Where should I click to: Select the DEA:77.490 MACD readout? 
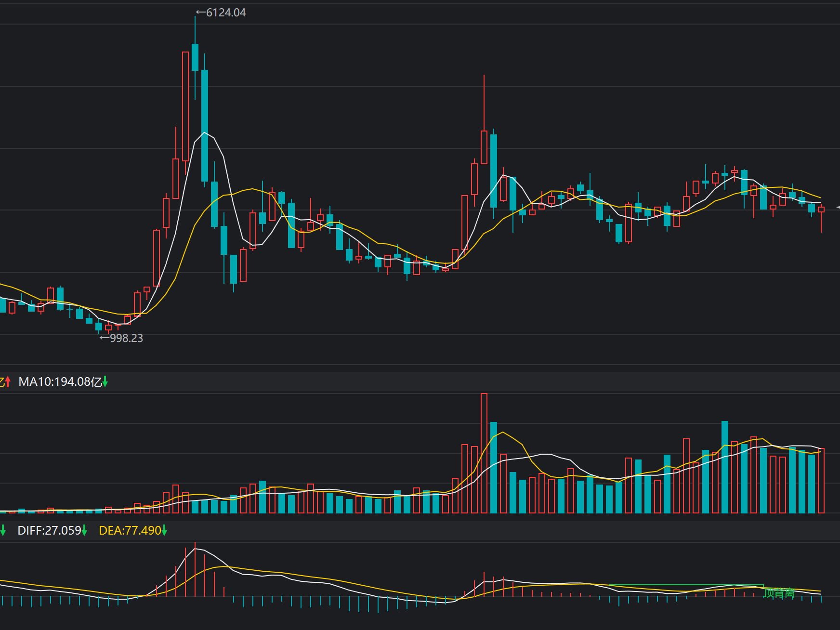click(x=130, y=531)
